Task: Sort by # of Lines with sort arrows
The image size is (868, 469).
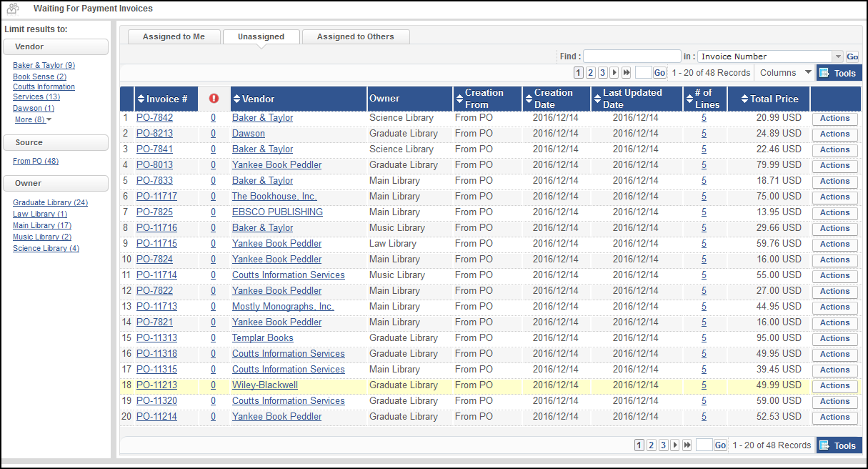Action: [688, 99]
